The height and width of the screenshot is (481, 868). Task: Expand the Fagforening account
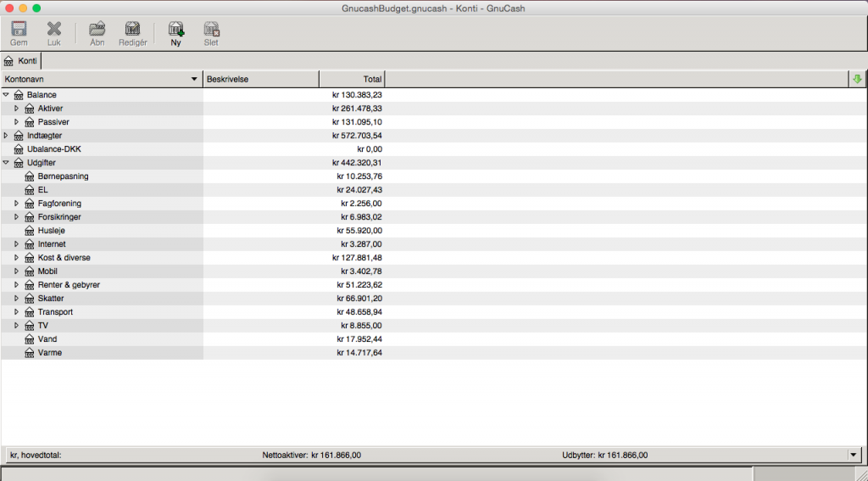(17, 204)
